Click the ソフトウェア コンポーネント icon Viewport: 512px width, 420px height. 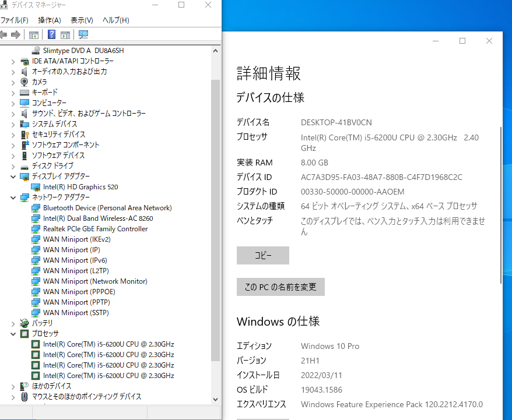[25, 145]
